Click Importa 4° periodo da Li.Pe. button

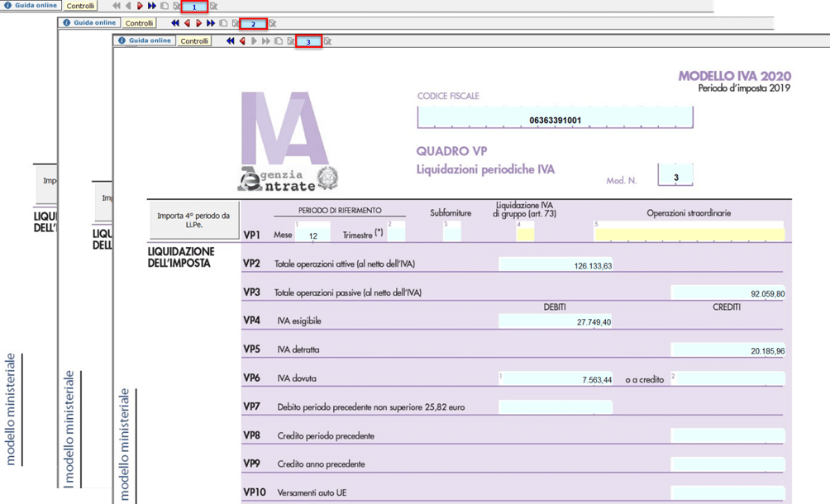(193, 220)
